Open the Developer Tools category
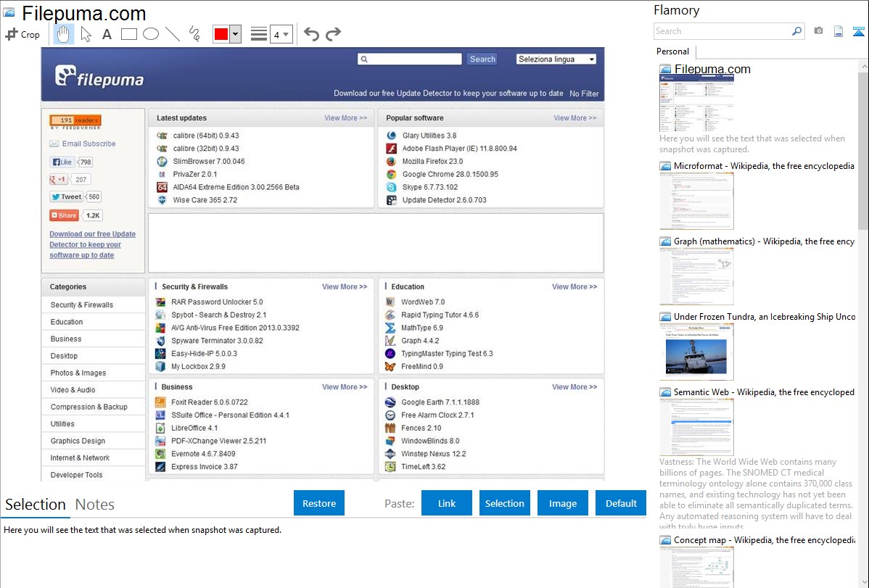 click(76, 475)
